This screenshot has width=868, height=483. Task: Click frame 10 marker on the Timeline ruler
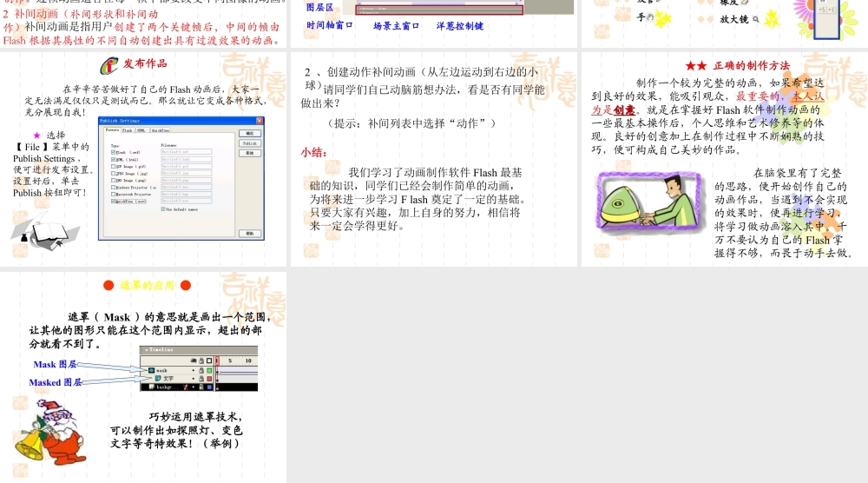[248, 361]
